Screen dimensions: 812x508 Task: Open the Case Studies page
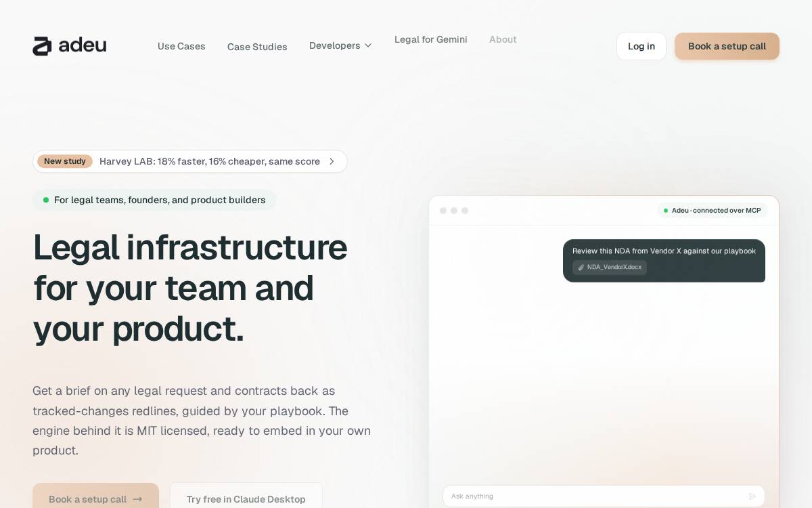coord(257,47)
